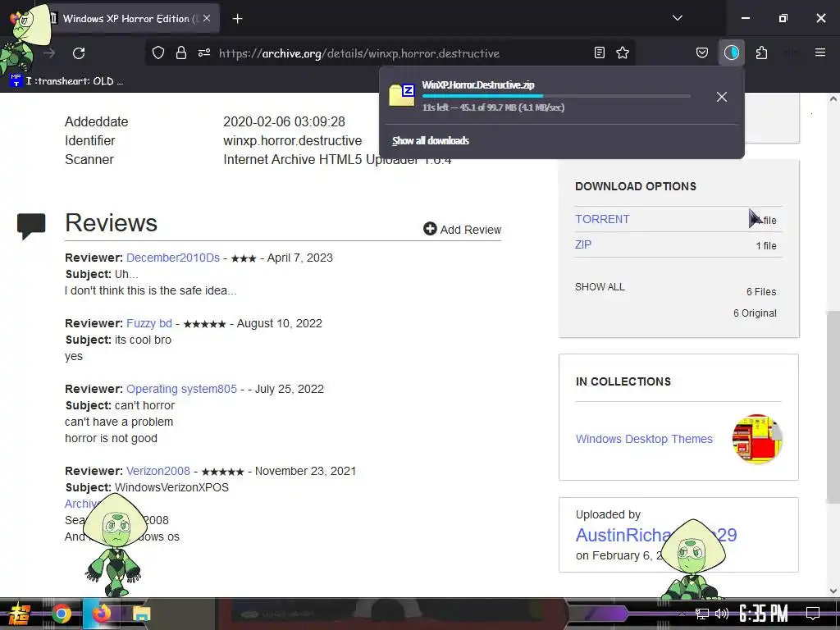Open site permissions icon in address bar
The height and width of the screenshot is (630, 840).
pyautogui.click(x=204, y=52)
